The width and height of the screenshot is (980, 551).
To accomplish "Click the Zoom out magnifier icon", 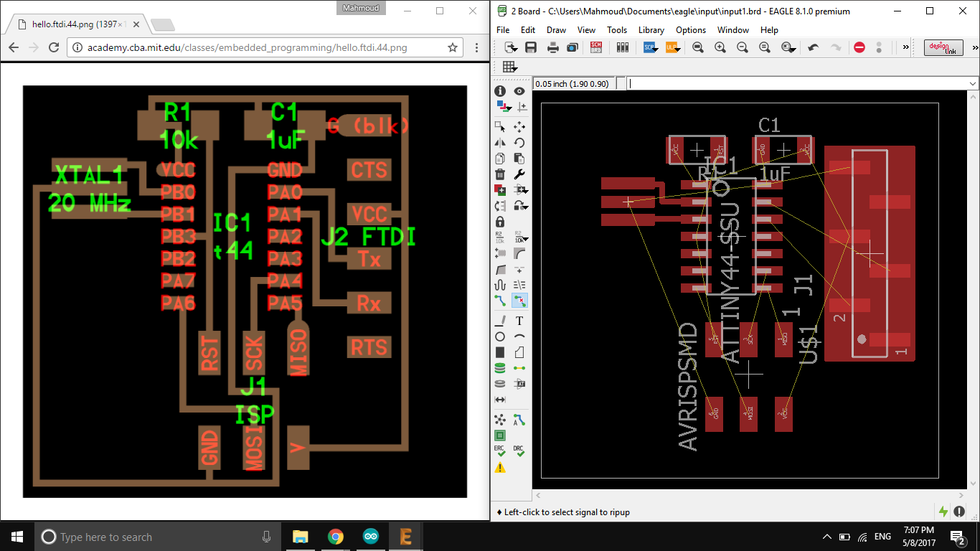I will [742, 47].
